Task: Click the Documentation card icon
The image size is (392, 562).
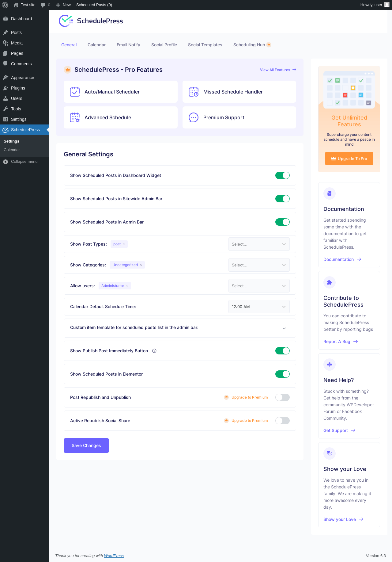Action: pos(330,193)
